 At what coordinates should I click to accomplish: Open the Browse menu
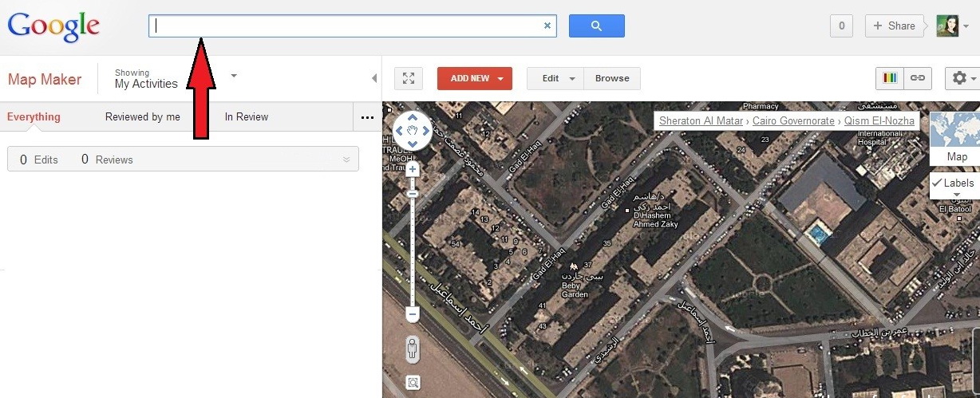click(x=612, y=78)
